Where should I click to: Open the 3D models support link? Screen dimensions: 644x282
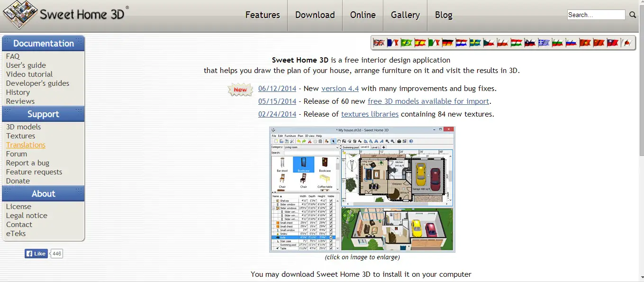[23, 127]
